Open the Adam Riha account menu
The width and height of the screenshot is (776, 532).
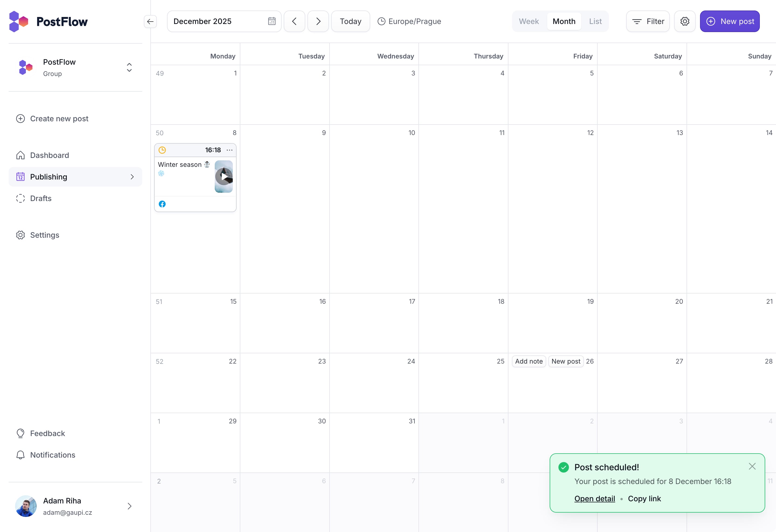tap(129, 506)
